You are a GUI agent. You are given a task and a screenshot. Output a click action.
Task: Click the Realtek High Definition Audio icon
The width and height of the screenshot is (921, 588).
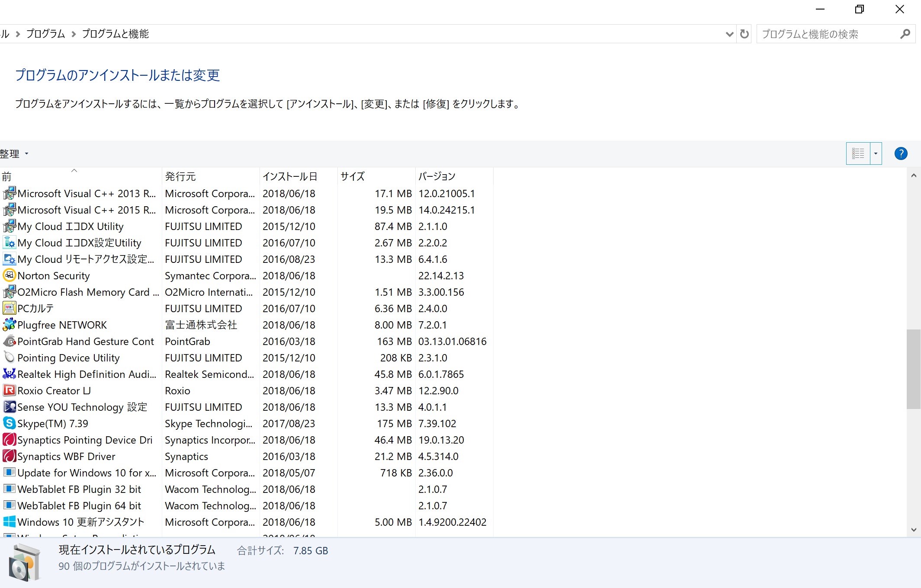[9, 374]
